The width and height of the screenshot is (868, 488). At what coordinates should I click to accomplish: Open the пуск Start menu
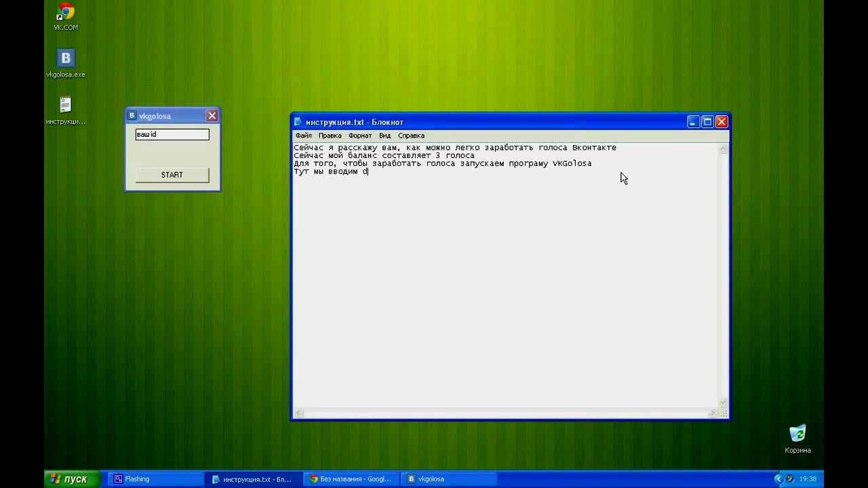click(x=72, y=479)
